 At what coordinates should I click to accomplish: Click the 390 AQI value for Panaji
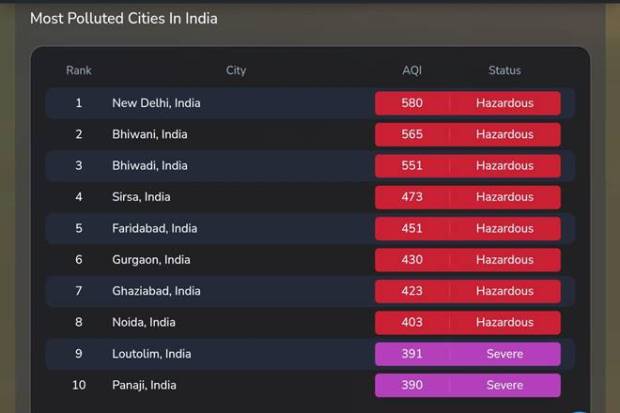(x=412, y=385)
